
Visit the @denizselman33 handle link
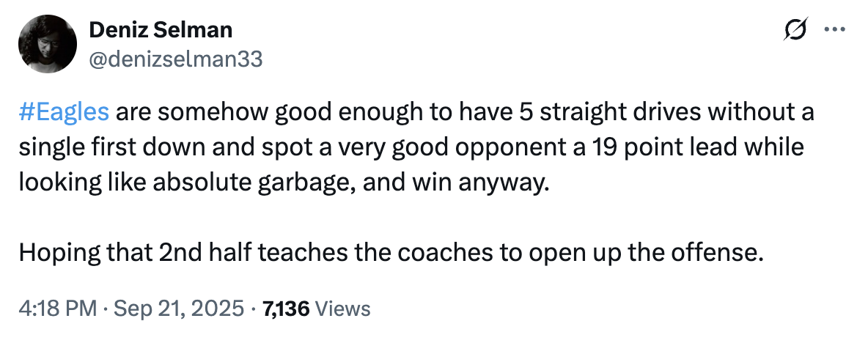(x=175, y=59)
